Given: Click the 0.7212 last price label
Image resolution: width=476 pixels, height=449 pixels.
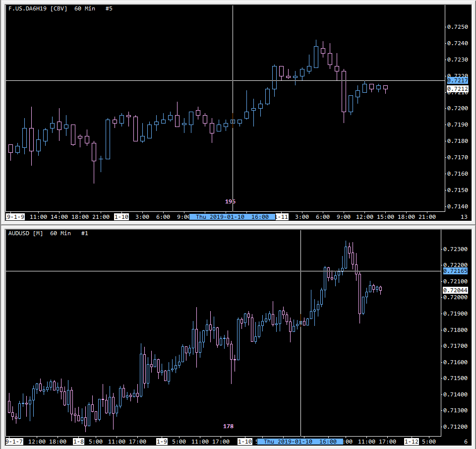Looking at the screenshot, I should pyautogui.click(x=458, y=89).
